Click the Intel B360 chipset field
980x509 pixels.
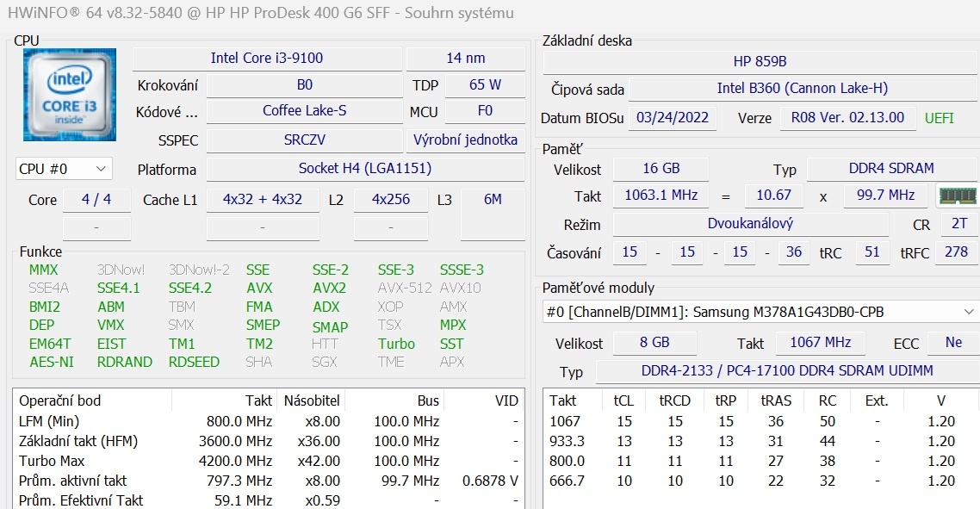(x=802, y=89)
